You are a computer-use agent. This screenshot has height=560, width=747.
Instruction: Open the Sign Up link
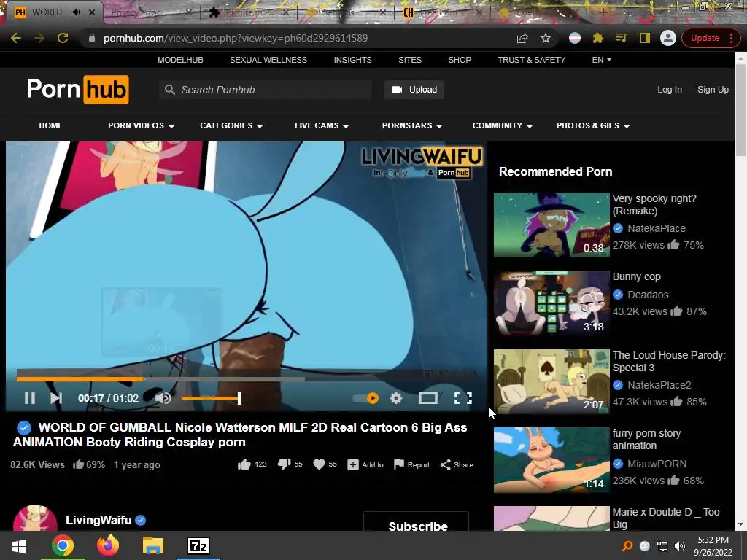713,90
